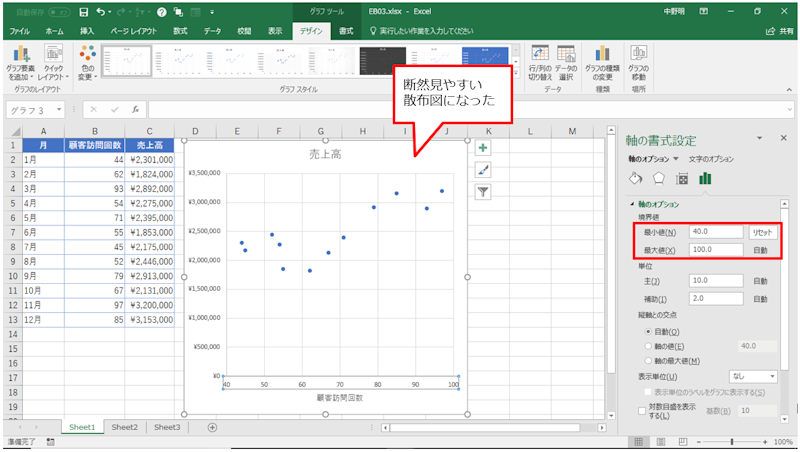The width and height of the screenshot is (800, 452).
Task: Switch to the 挿入 ribbon tab
Action: click(x=87, y=32)
